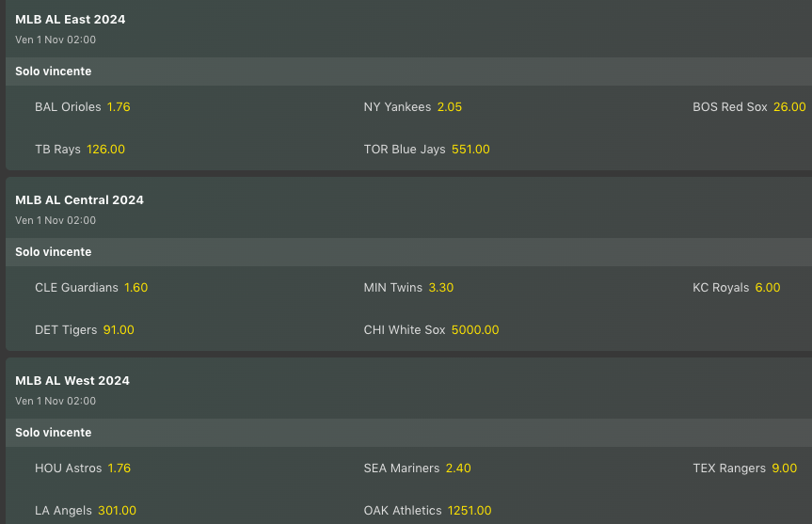The image size is (812, 524).
Task: Collapse Solo vincente market under AL East
Action: 54,71
